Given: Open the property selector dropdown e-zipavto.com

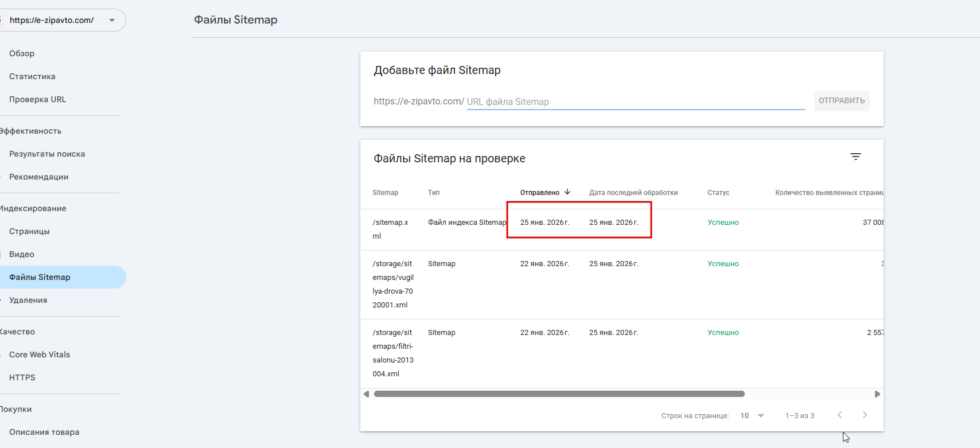Looking at the screenshot, I should [x=62, y=20].
